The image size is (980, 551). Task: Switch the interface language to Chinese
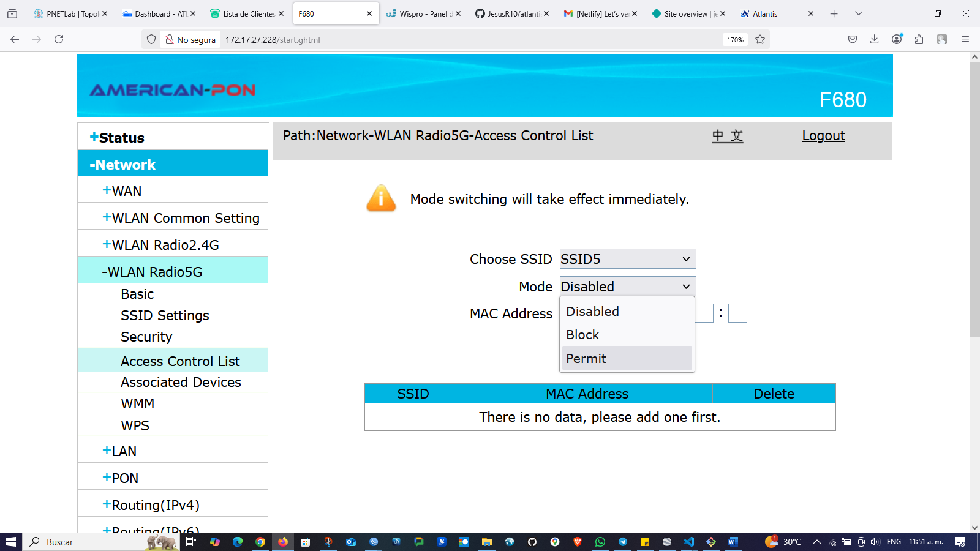coord(727,136)
